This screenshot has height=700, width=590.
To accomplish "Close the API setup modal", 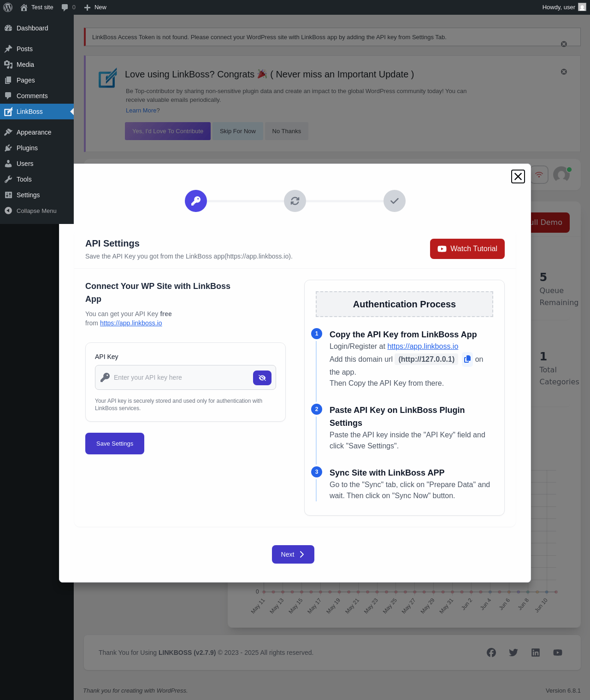I will click(x=518, y=176).
